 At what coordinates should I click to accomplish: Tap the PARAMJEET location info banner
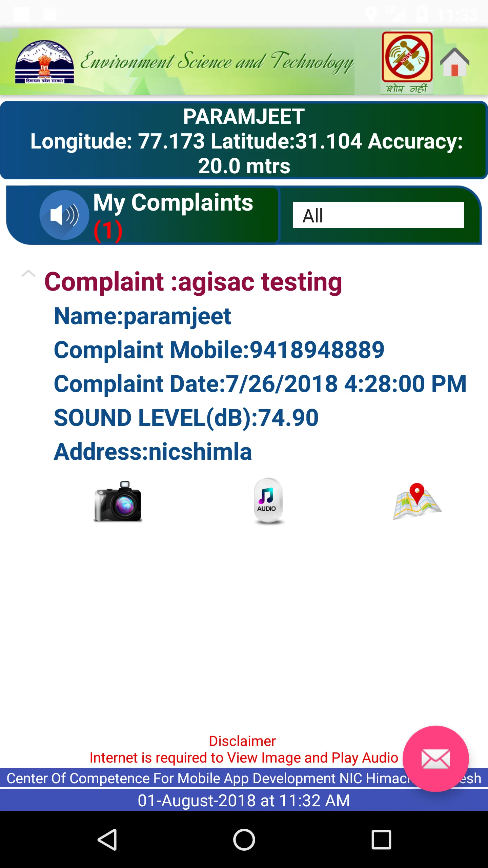click(x=244, y=140)
